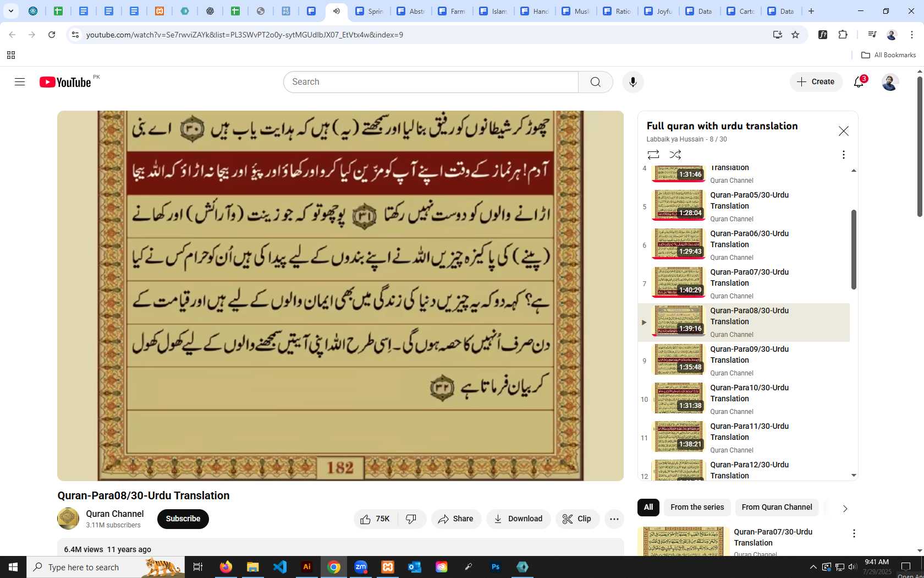Open options for the recommended Quran-Para07 video
Screen dimensions: 924x578
[x=854, y=533]
